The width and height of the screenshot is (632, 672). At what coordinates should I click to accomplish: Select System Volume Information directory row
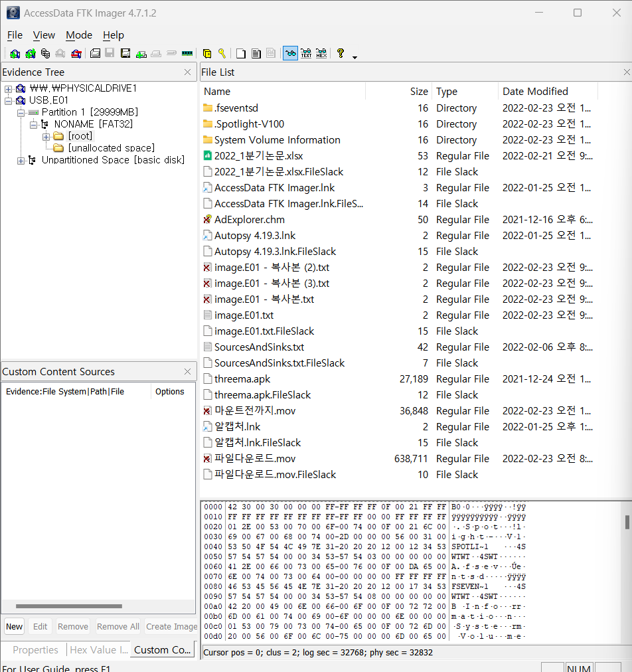(x=398, y=139)
